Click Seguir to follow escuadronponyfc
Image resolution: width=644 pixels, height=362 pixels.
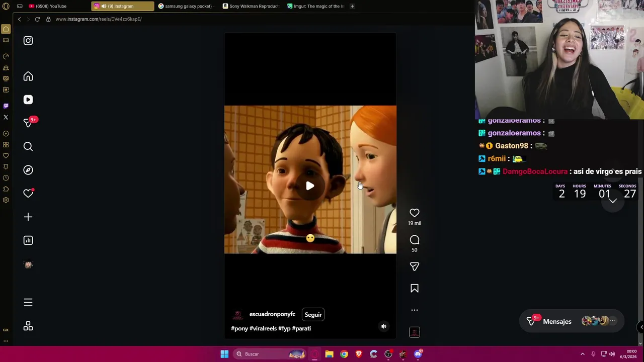pos(313,315)
